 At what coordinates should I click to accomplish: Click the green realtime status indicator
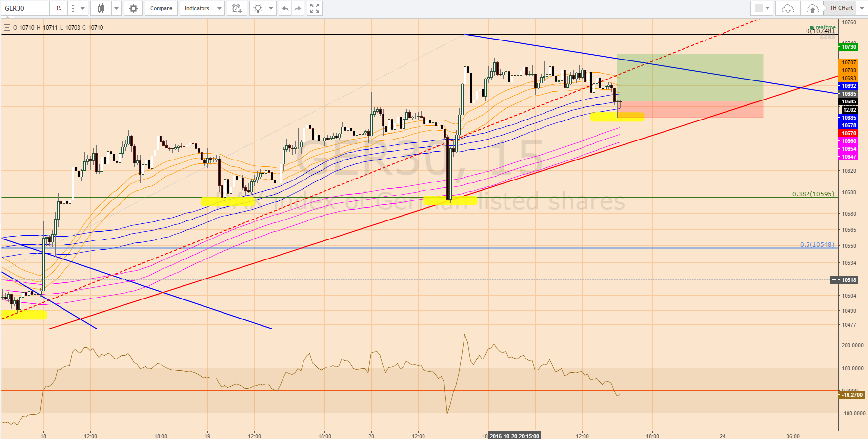coord(812,28)
